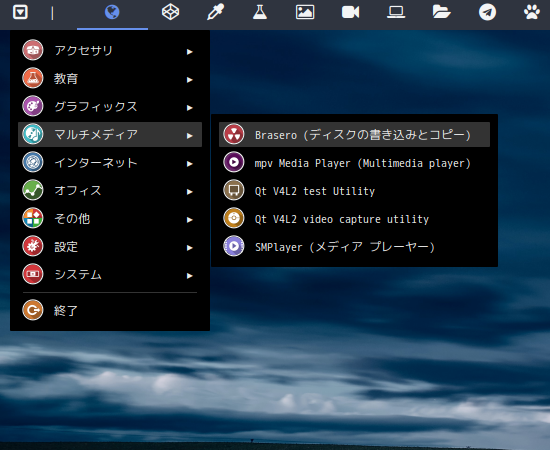Click the インターネット globe category icon
Screen dimensions: 550x450
pos(33,162)
